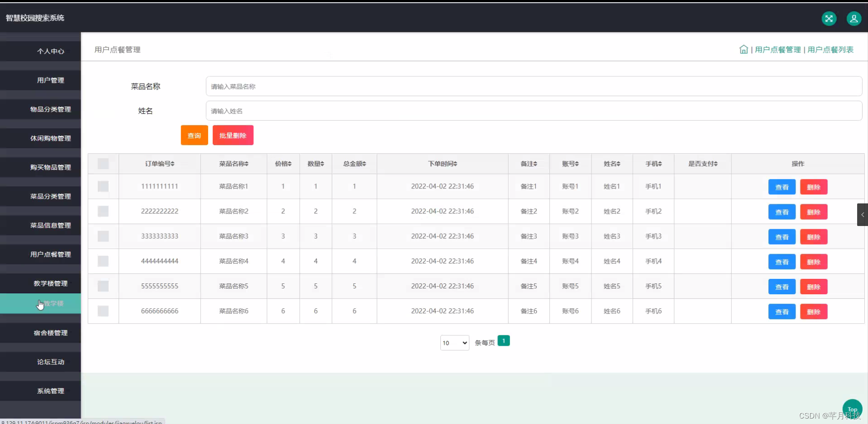The width and height of the screenshot is (868, 424).
Task: Select 用户管理 from the sidebar
Action: pyautogui.click(x=50, y=80)
